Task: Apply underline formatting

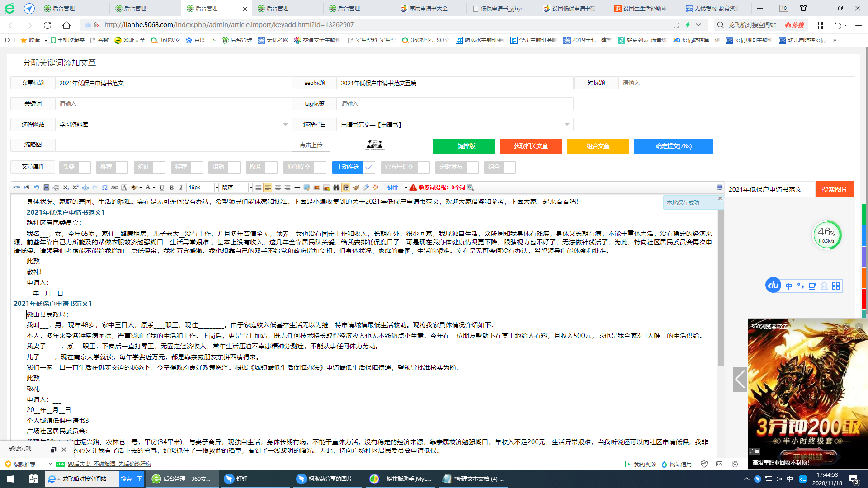Action: pos(161,187)
